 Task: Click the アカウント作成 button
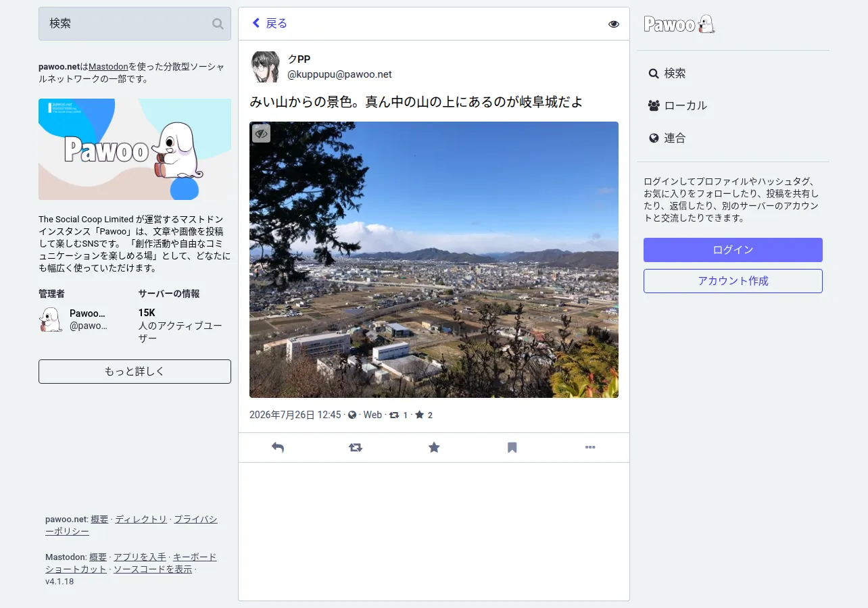[733, 281]
